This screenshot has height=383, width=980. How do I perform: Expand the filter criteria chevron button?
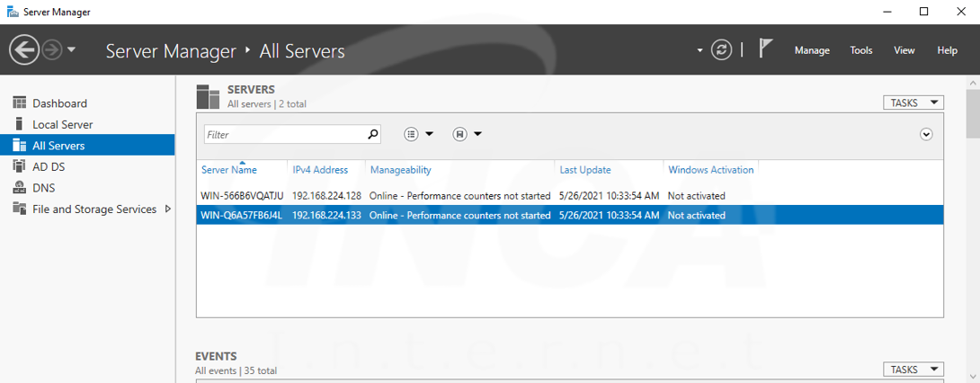tap(926, 134)
